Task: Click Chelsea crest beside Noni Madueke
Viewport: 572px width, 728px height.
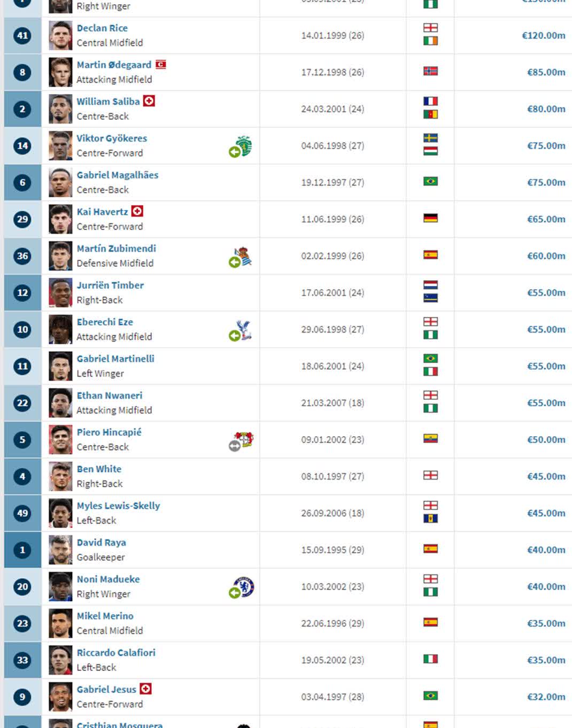Action: (245, 586)
